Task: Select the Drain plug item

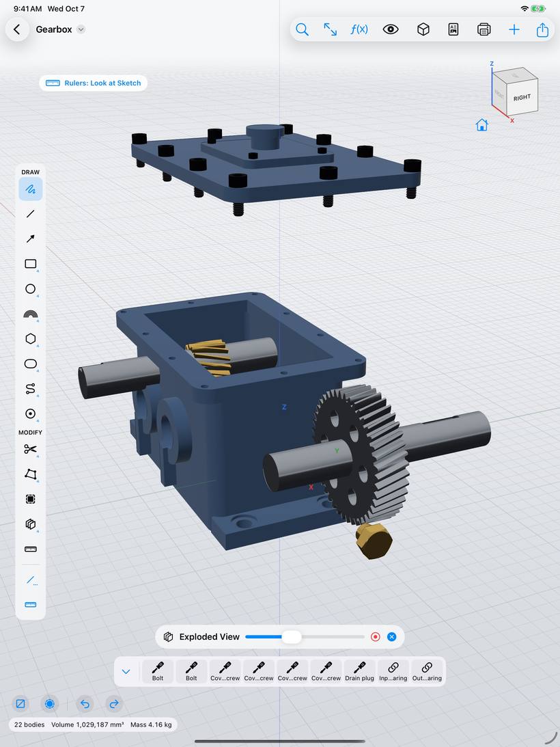Action: 359,672
